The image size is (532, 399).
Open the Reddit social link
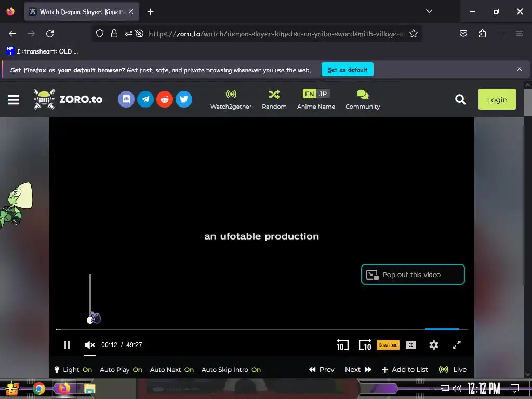pos(165,99)
